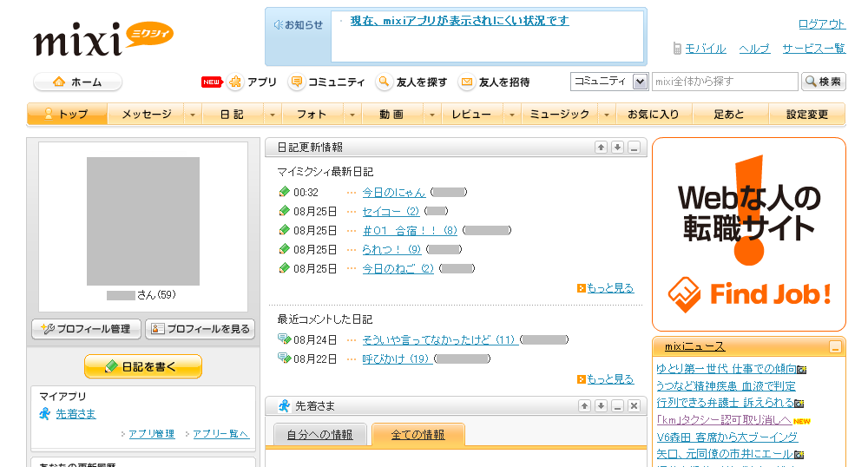Move 先着さま panel up arrow
The image size is (868, 467).
584,406
